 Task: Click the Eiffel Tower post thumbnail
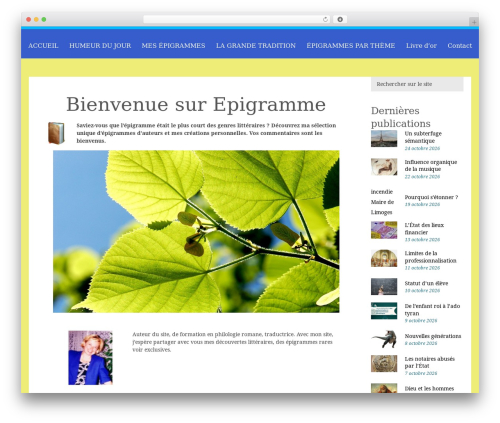click(384, 138)
